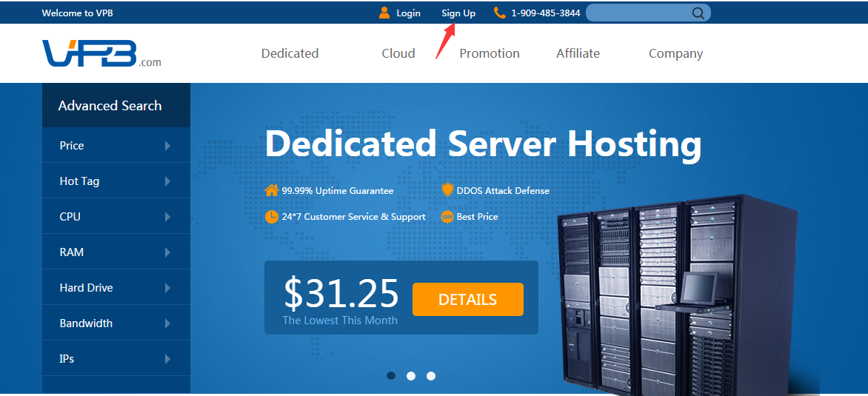Click the orange DETAILS button
The height and width of the screenshot is (396, 868).
pos(468,299)
